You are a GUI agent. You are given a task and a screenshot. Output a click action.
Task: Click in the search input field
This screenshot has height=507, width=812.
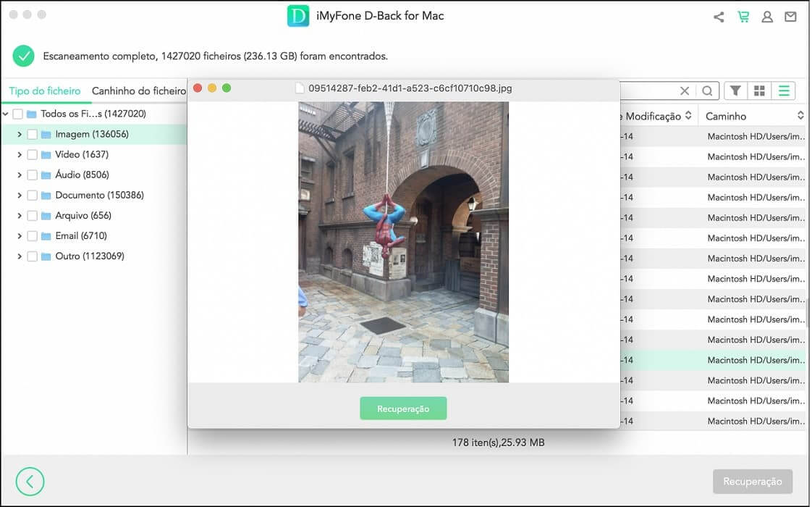648,91
